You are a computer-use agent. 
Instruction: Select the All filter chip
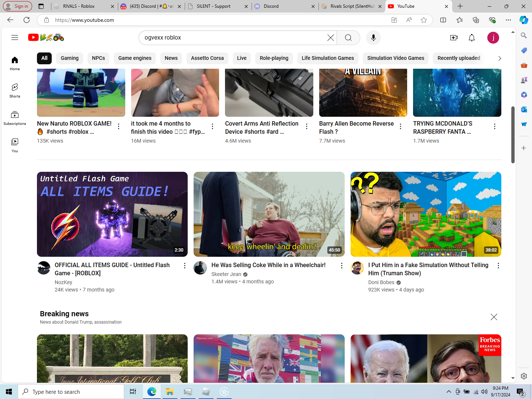click(x=44, y=58)
